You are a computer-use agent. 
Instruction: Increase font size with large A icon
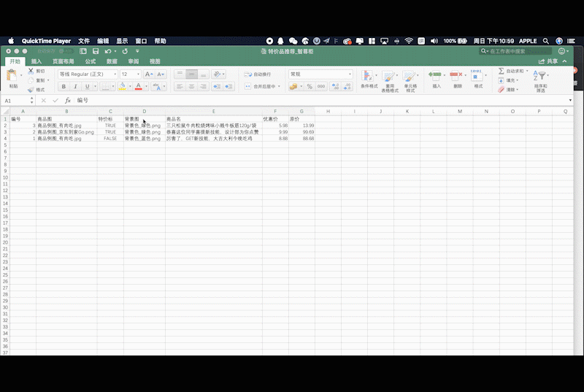[x=149, y=74]
